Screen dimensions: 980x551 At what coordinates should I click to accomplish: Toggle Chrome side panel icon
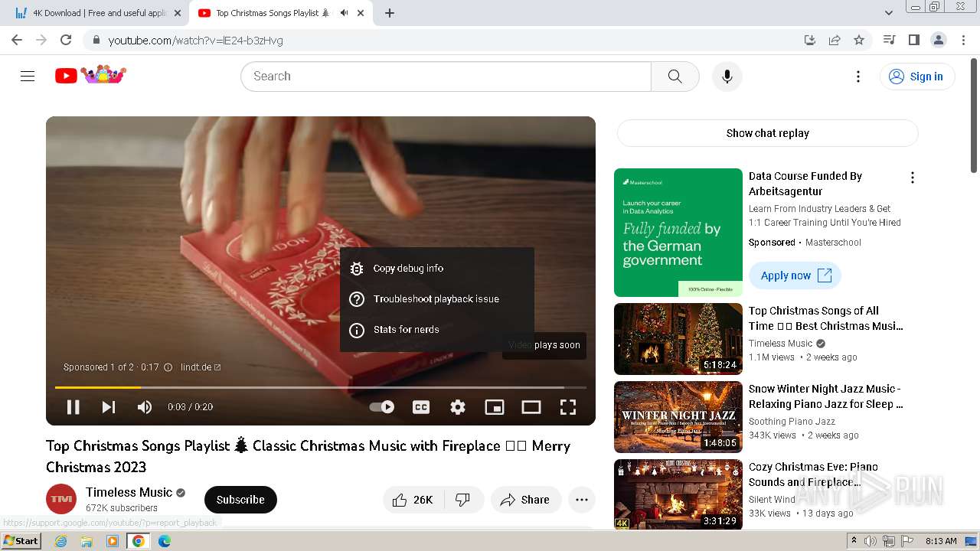[913, 40]
